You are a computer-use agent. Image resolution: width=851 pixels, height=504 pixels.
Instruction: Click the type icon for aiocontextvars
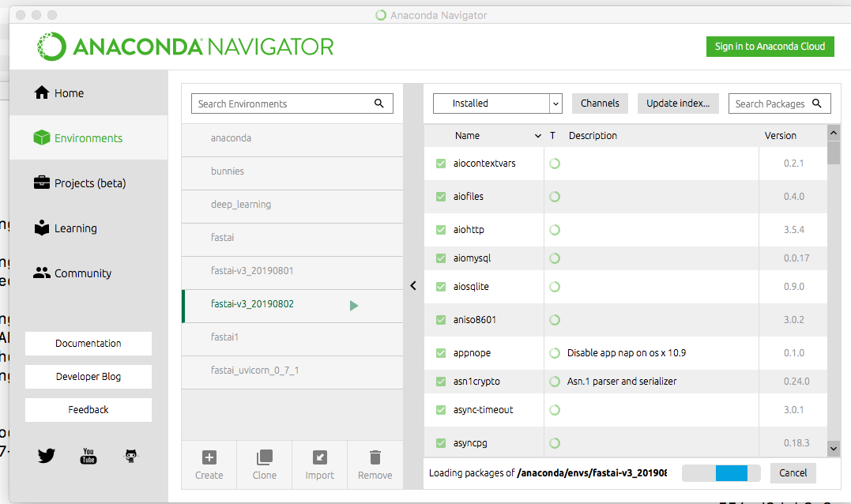554,164
